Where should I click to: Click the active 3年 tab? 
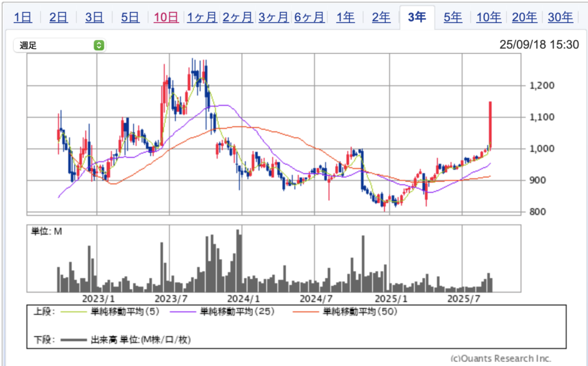pyautogui.click(x=417, y=17)
